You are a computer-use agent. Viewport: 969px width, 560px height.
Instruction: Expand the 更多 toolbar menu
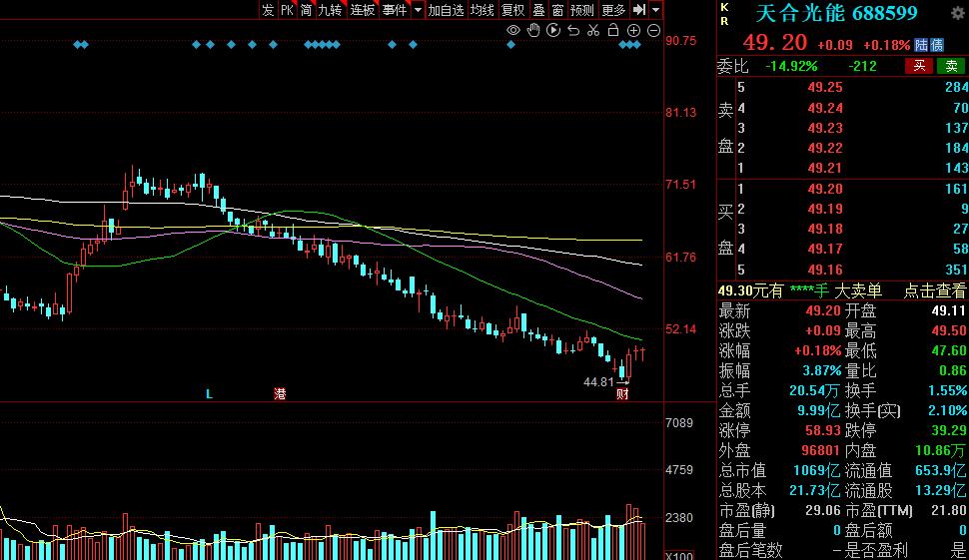click(x=613, y=10)
